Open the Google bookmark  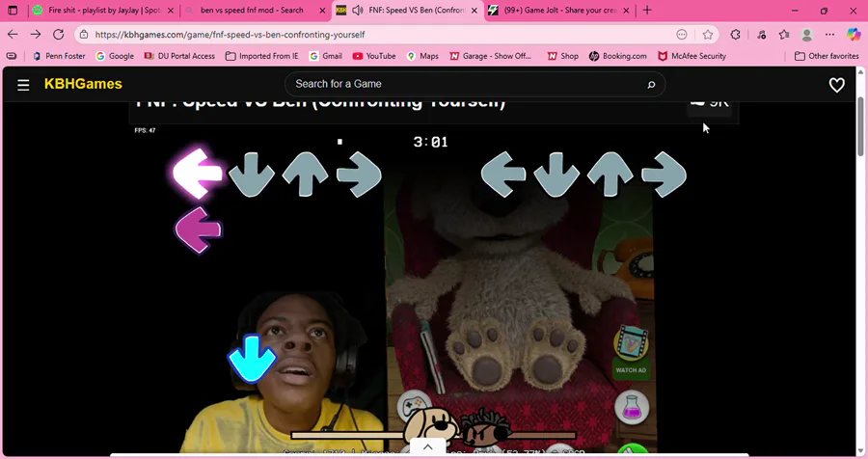pyautogui.click(x=115, y=56)
